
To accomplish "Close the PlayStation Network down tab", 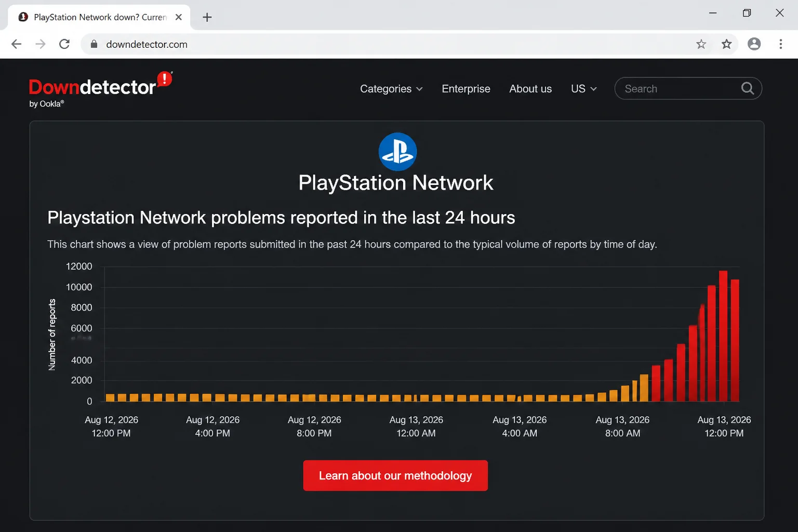I will (178, 17).
